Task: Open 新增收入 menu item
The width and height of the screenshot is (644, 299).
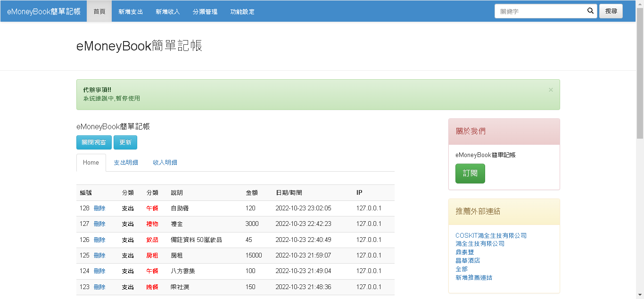Action: pos(168,11)
